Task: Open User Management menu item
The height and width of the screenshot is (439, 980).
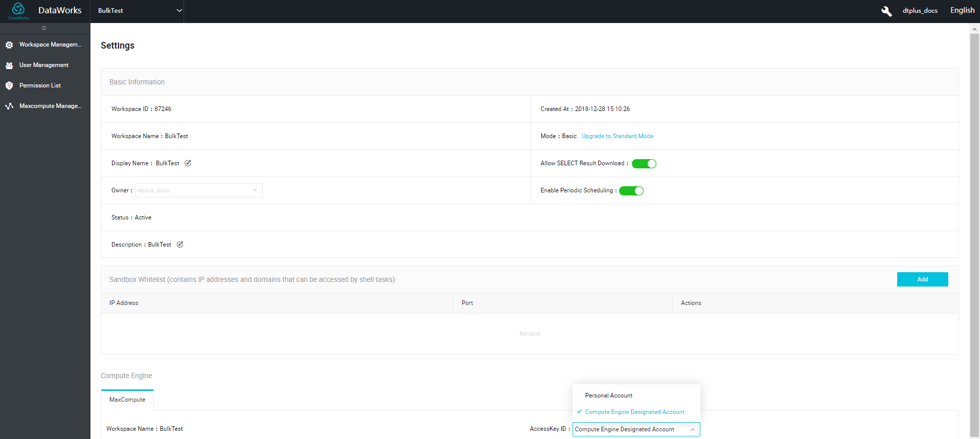Action: click(45, 65)
